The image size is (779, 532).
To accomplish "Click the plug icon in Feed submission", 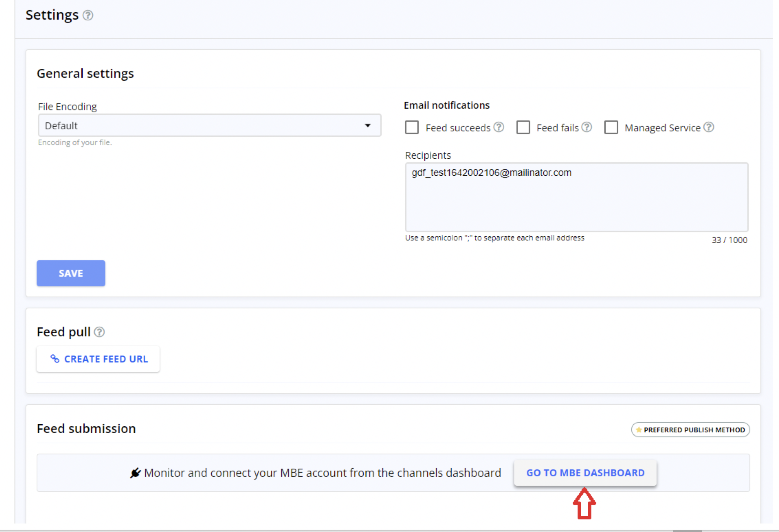I will [135, 473].
